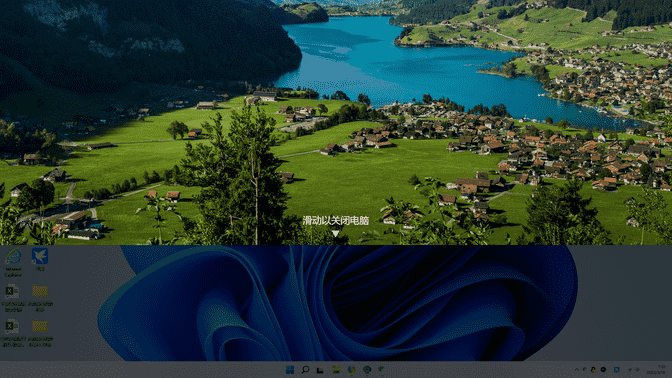The height and width of the screenshot is (378, 672).
Task: Open the Excel file in the bottom row
Action: [13, 333]
